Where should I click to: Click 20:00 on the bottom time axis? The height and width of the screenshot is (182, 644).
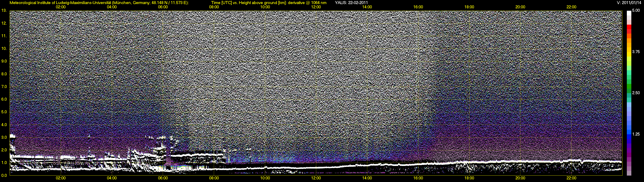(520, 178)
